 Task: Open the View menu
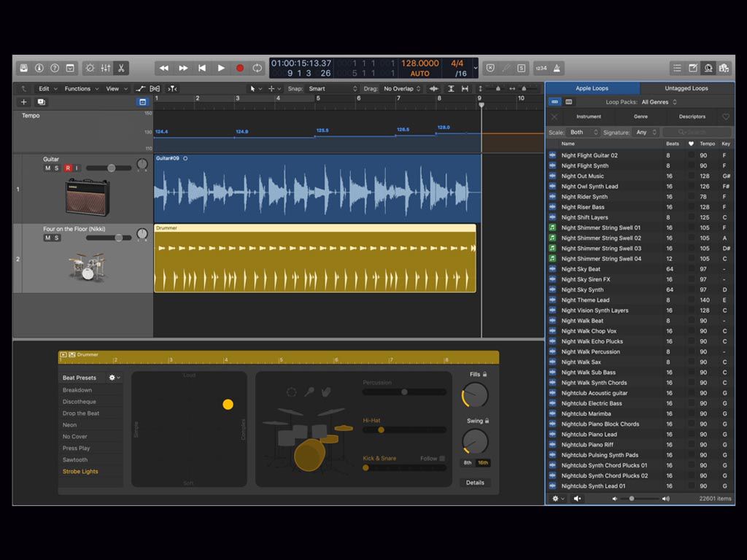[117, 88]
